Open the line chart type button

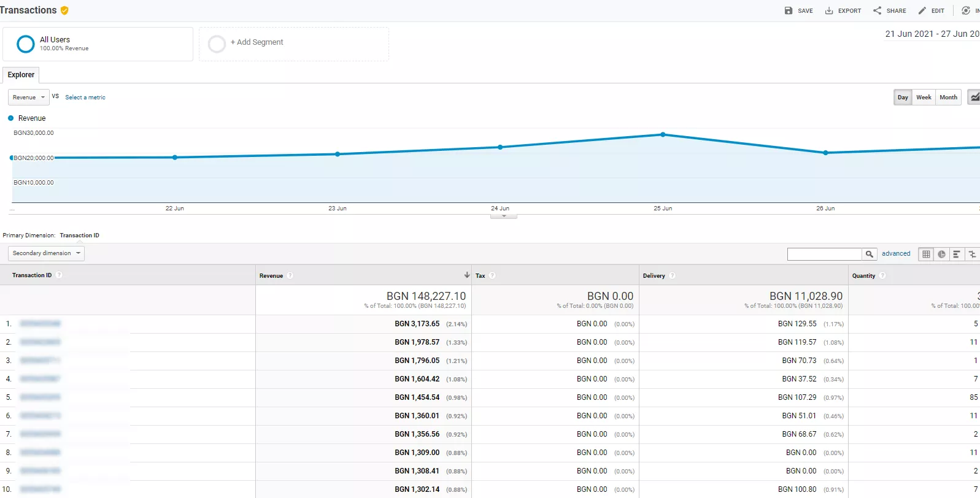(974, 97)
